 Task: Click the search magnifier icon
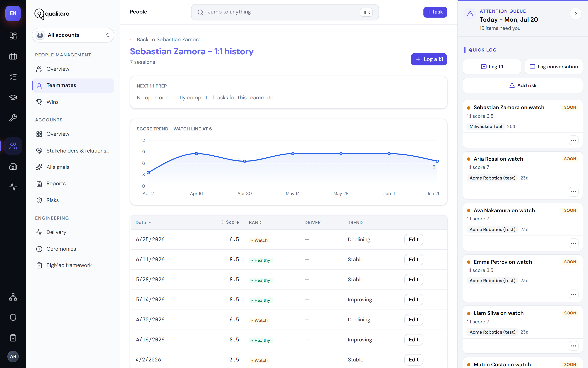point(200,12)
